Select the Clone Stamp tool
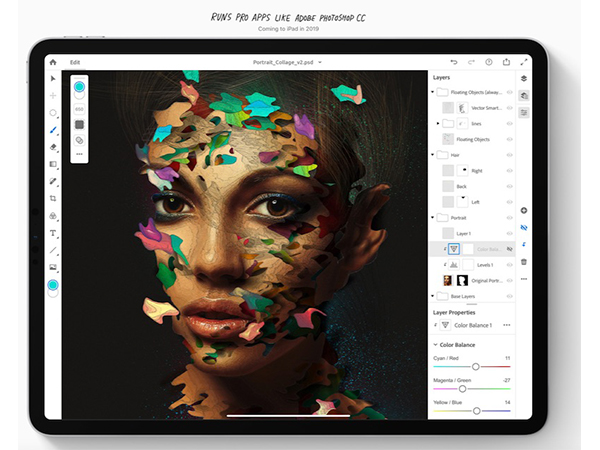Image resolution: width=600 pixels, height=450 pixels. coord(53,216)
